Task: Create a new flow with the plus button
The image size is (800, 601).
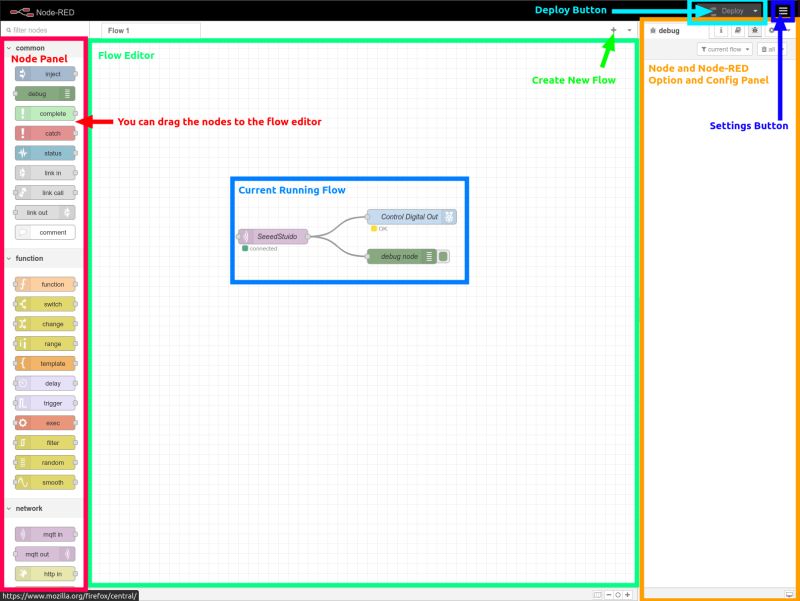Action: (x=613, y=30)
